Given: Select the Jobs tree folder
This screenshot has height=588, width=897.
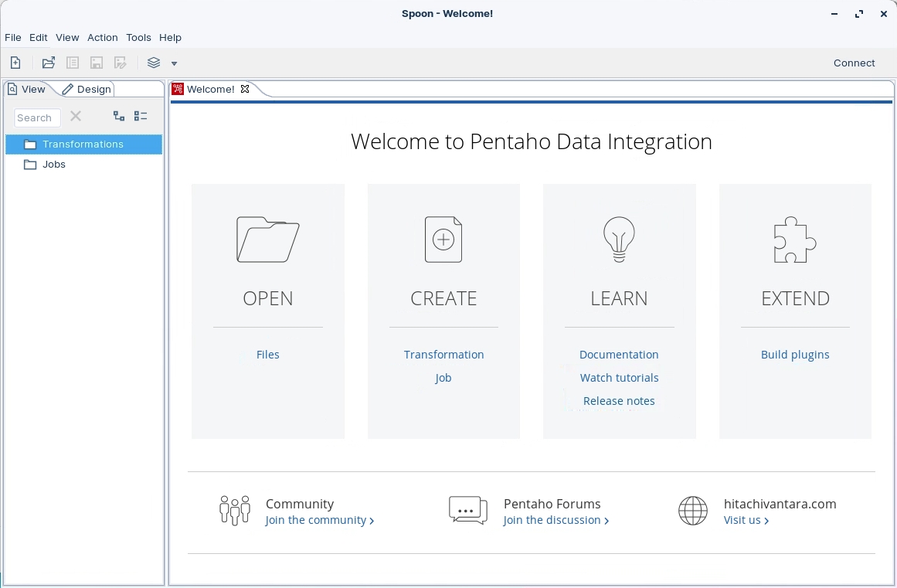Looking at the screenshot, I should (x=54, y=165).
